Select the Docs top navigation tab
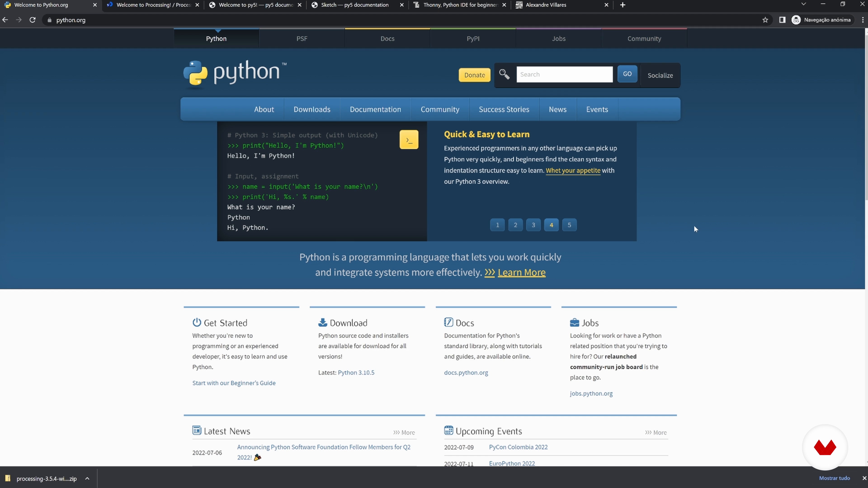This screenshot has width=868, height=488. (387, 38)
